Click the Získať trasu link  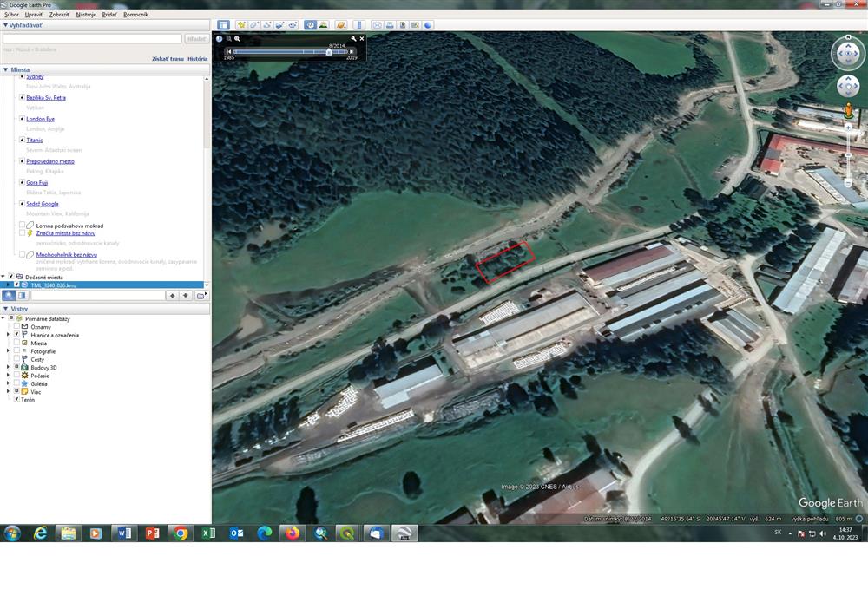point(168,59)
